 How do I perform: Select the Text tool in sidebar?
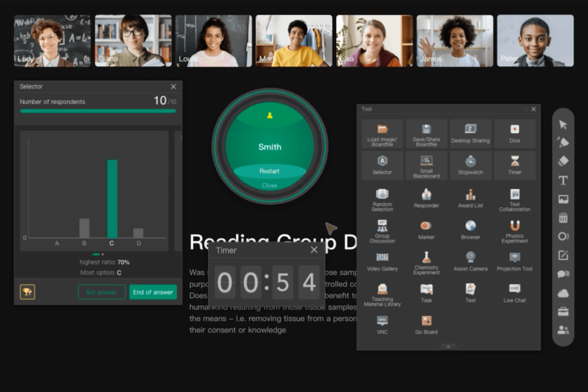point(563,180)
